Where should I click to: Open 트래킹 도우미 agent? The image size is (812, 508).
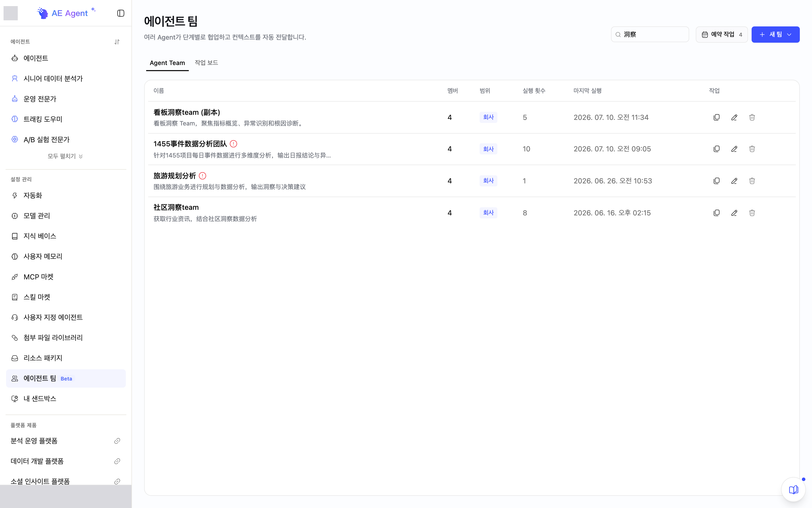[66, 119]
